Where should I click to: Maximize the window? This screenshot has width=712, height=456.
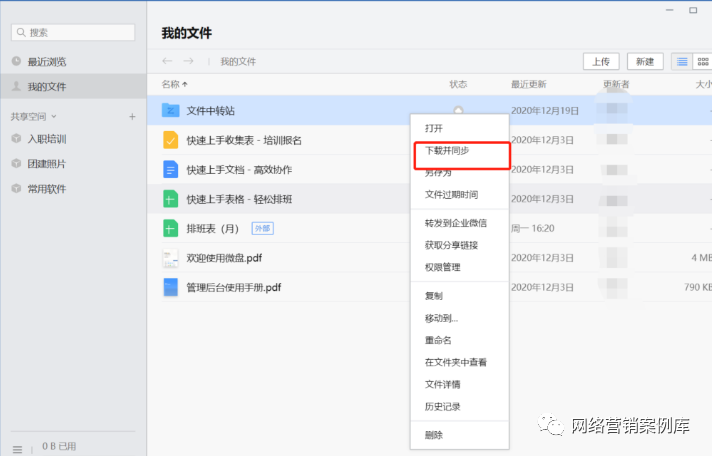pyautogui.click(x=693, y=10)
